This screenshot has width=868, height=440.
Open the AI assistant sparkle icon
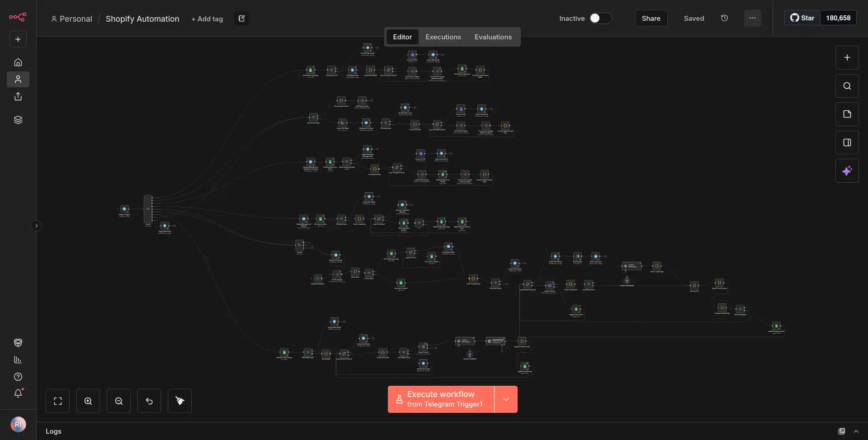(x=847, y=171)
